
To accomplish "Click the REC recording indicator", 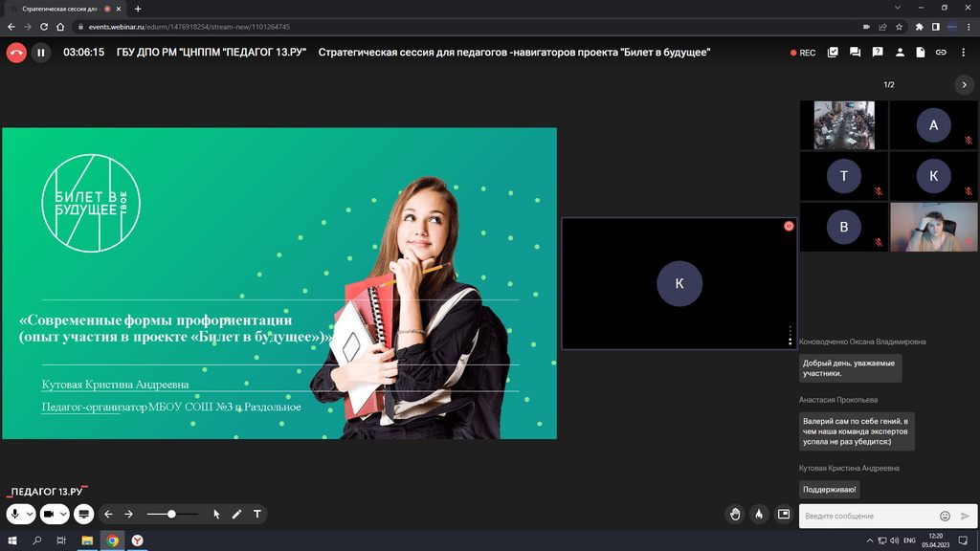I will [x=803, y=54].
